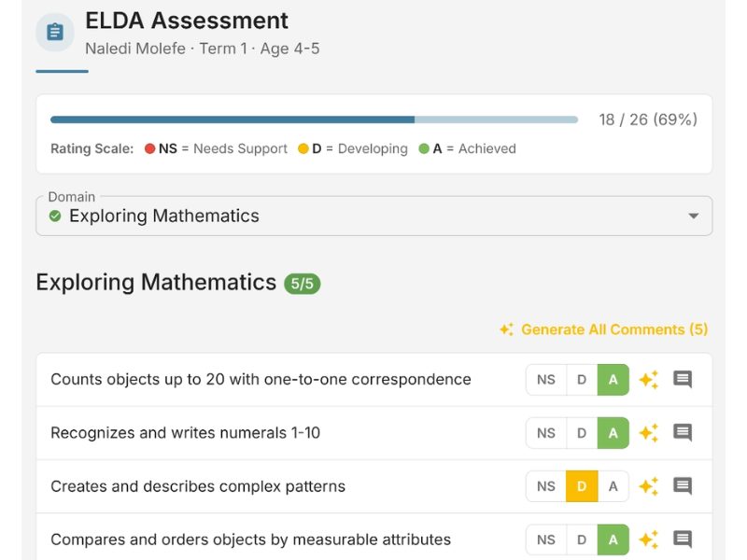This screenshot has height=560, width=747.
Task: Click the ELDA Assessment clipboard icon
Action: point(55,31)
